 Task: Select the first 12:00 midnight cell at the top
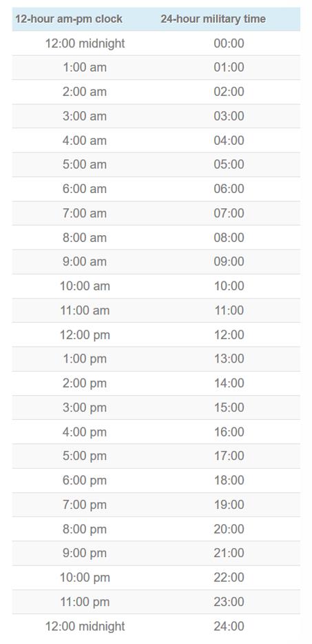(x=85, y=43)
